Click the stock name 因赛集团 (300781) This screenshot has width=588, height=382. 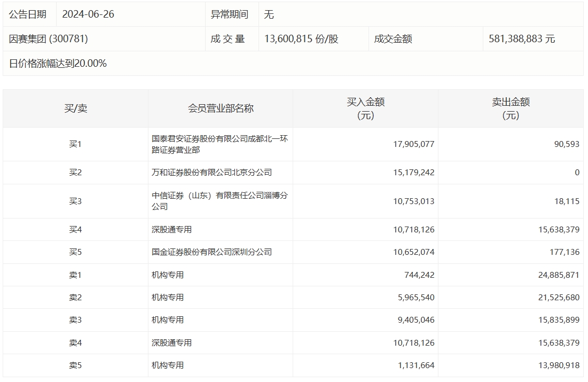click(49, 38)
